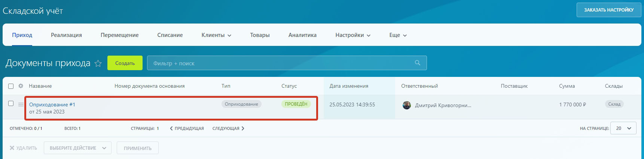
Task: Sort by Склады column header
Action: point(614,86)
